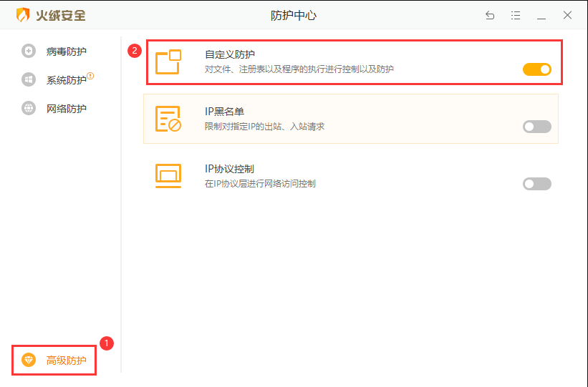Open the main menu list icon
This screenshot has height=387, width=588.
(516, 15)
